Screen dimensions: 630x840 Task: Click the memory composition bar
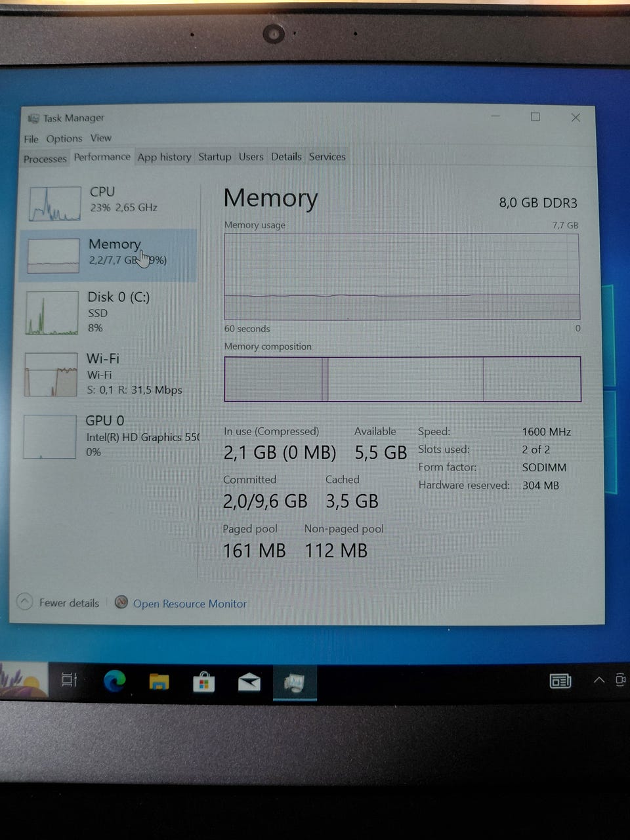tap(402, 379)
